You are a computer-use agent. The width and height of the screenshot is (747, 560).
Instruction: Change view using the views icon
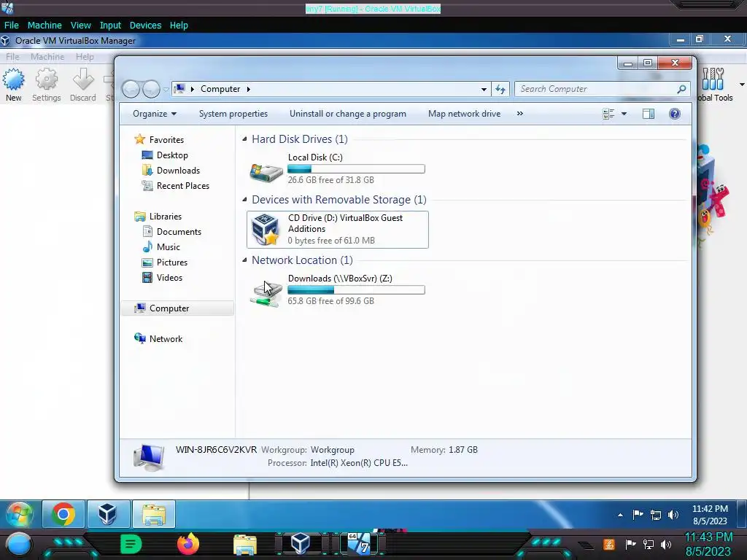click(608, 114)
